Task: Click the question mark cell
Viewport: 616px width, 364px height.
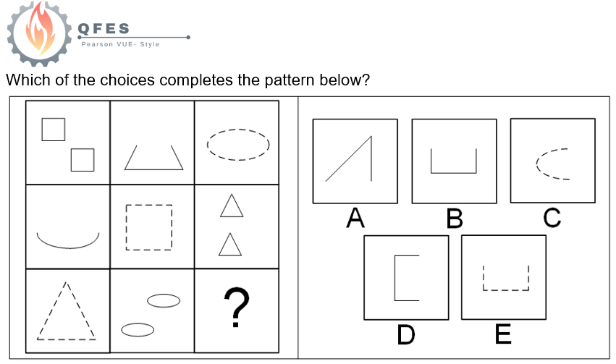Action: coord(237,310)
